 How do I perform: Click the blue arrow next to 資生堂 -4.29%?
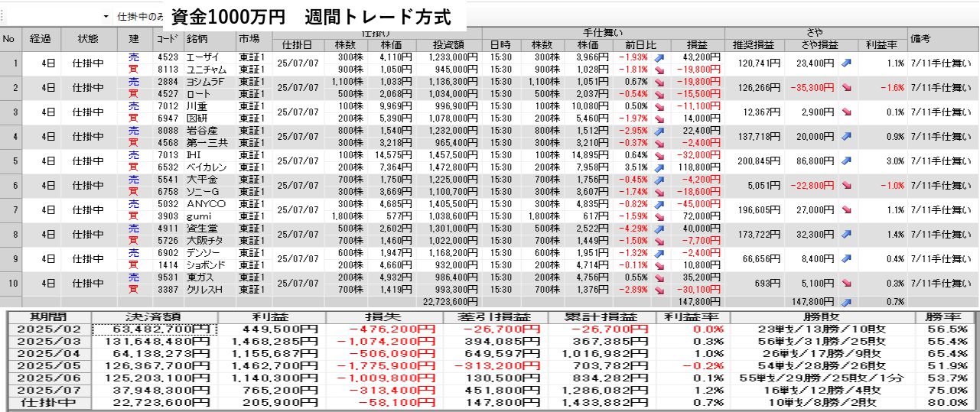pos(659,229)
